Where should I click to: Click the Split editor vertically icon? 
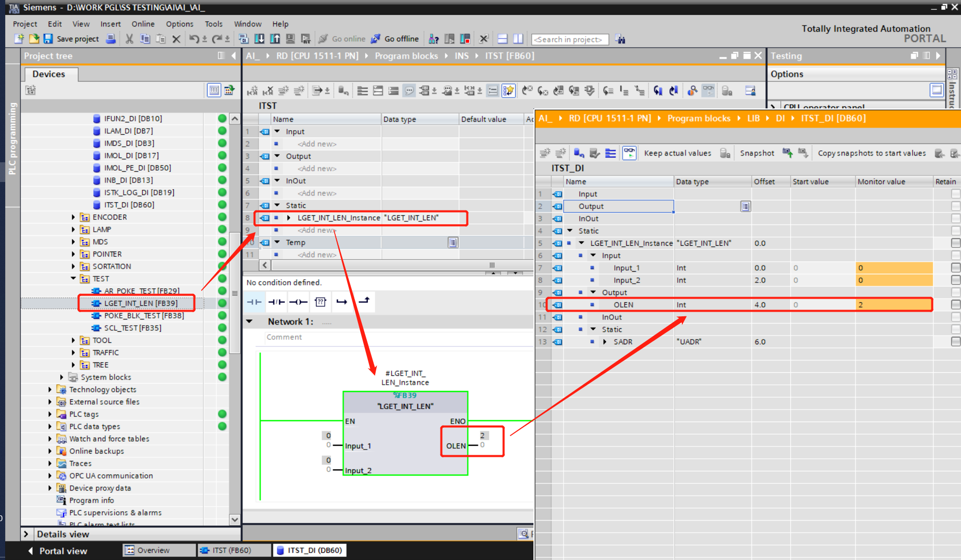[x=518, y=39]
